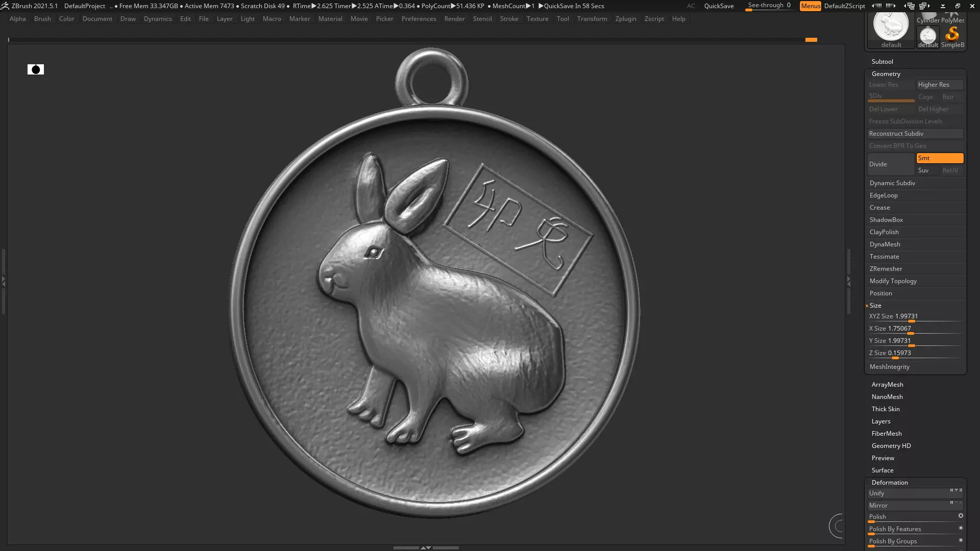Click the ZBrush logo icon in title bar
980x551 pixels.
coord(5,6)
